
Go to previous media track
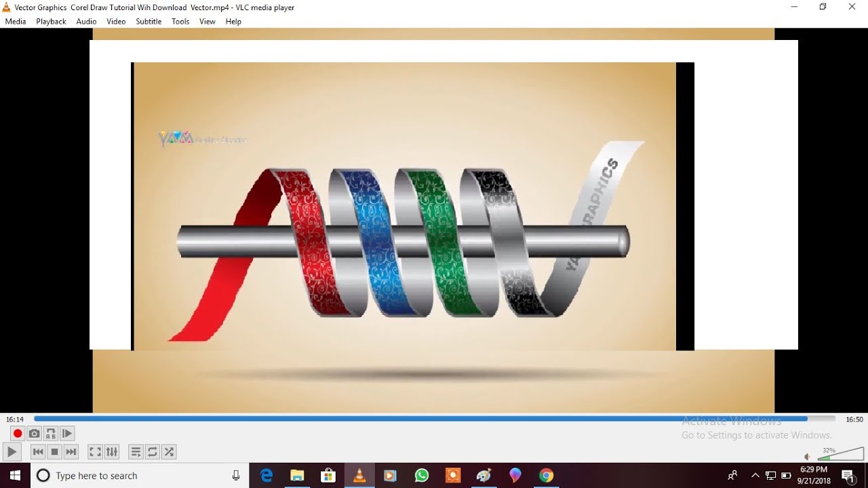[38, 451]
